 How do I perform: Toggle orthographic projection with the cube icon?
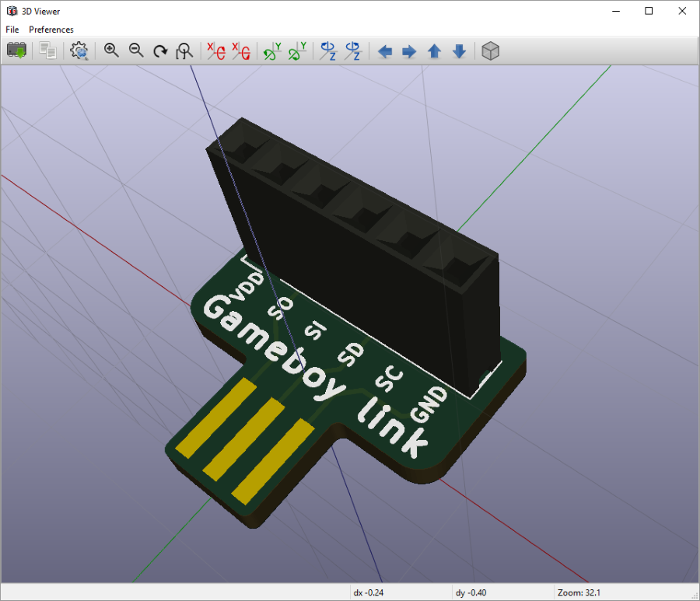pyautogui.click(x=490, y=51)
